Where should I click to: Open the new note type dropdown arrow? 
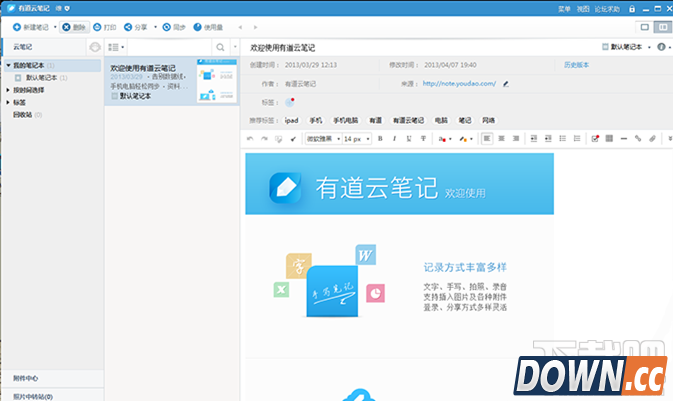pos(55,27)
